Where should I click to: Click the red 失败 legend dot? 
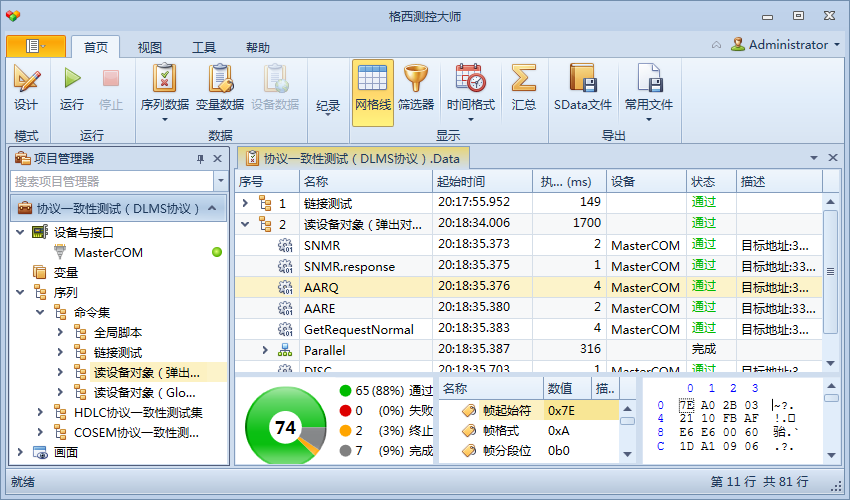(x=345, y=411)
